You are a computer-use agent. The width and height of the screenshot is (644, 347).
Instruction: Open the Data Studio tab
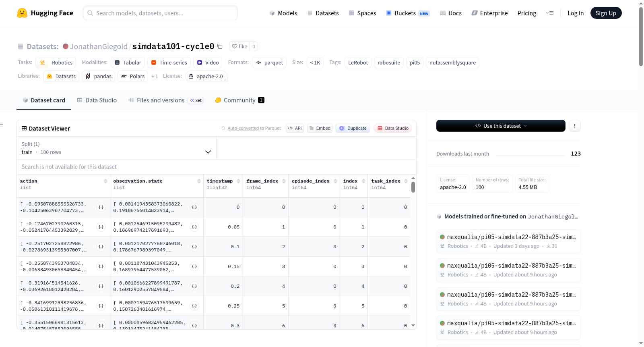(97, 100)
